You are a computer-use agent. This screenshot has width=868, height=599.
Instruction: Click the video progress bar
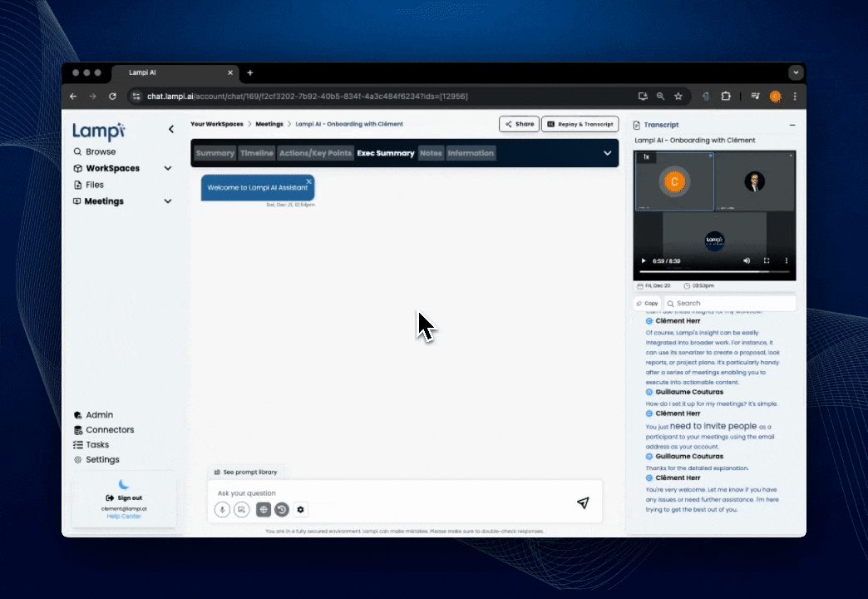coord(714,271)
